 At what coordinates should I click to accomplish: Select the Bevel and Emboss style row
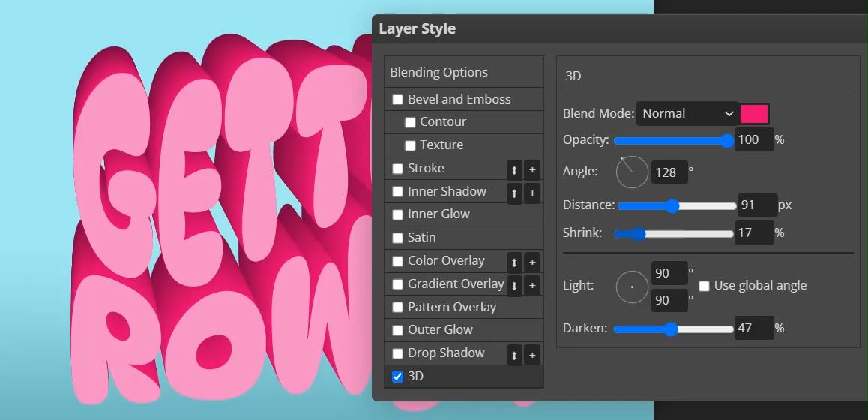tap(464, 99)
